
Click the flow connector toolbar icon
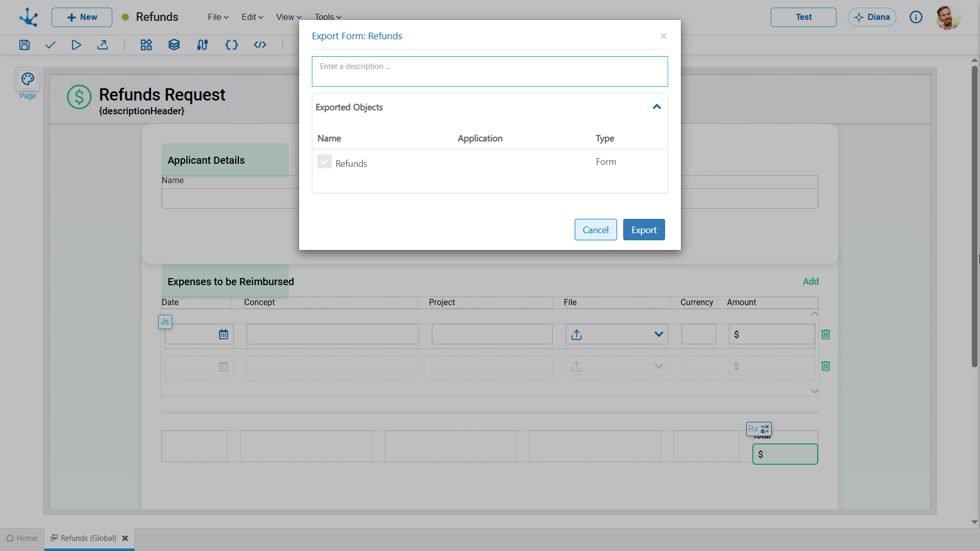pyautogui.click(x=203, y=45)
